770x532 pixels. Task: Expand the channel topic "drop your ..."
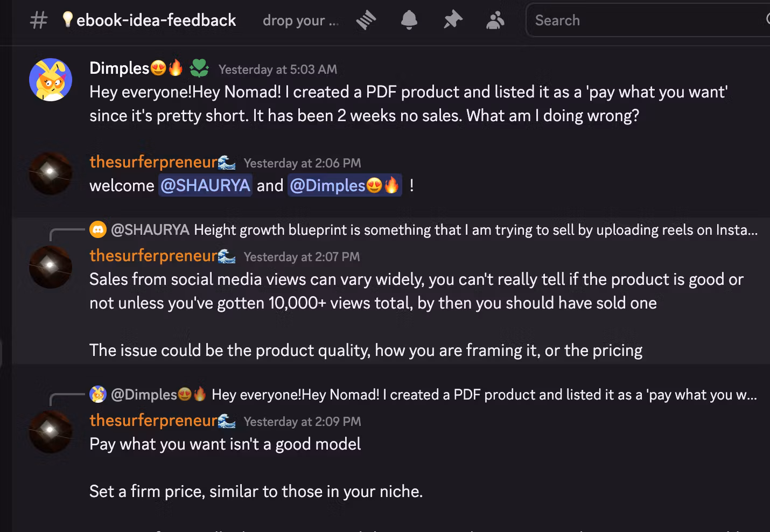[300, 20]
